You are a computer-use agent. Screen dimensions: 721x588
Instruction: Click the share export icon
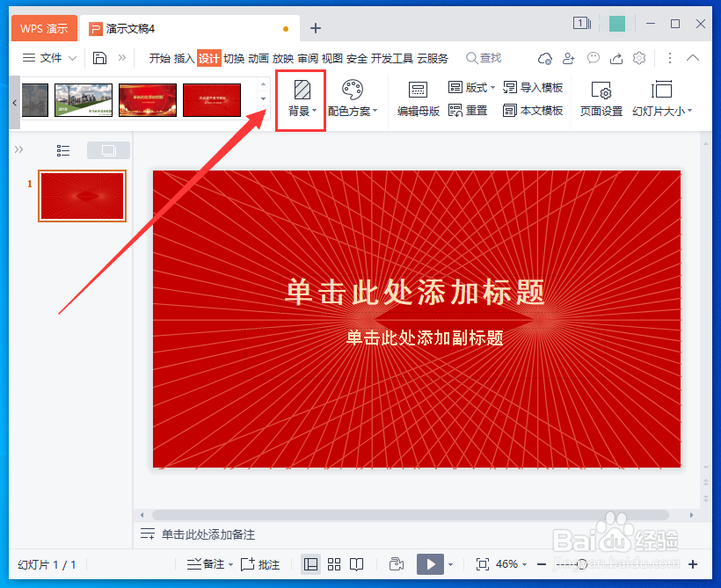click(616, 58)
